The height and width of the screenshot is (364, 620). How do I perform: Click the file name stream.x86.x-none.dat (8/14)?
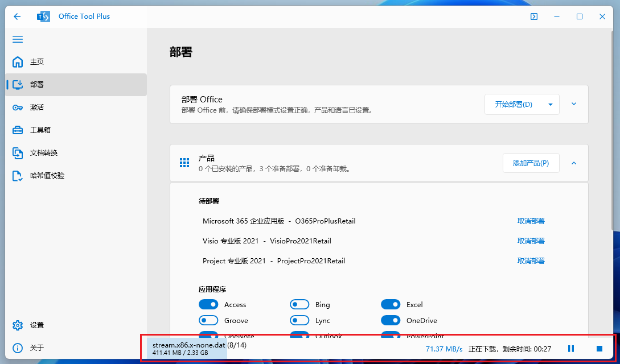coord(199,345)
